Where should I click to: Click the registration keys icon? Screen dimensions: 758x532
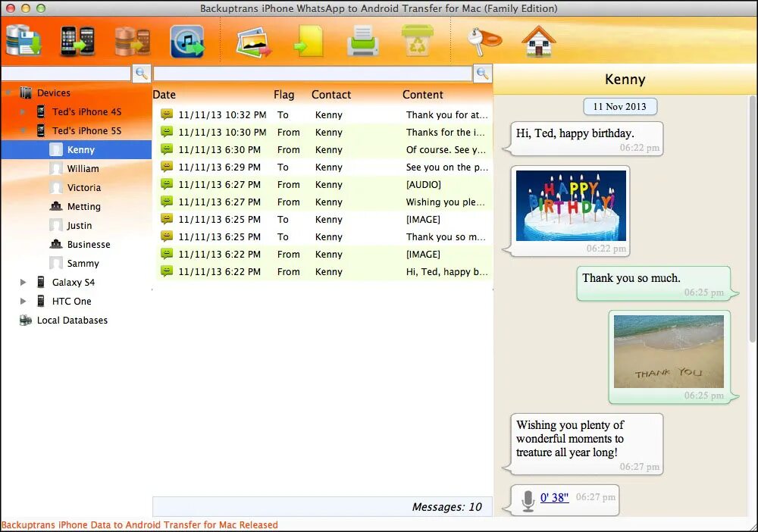pyautogui.click(x=484, y=41)
